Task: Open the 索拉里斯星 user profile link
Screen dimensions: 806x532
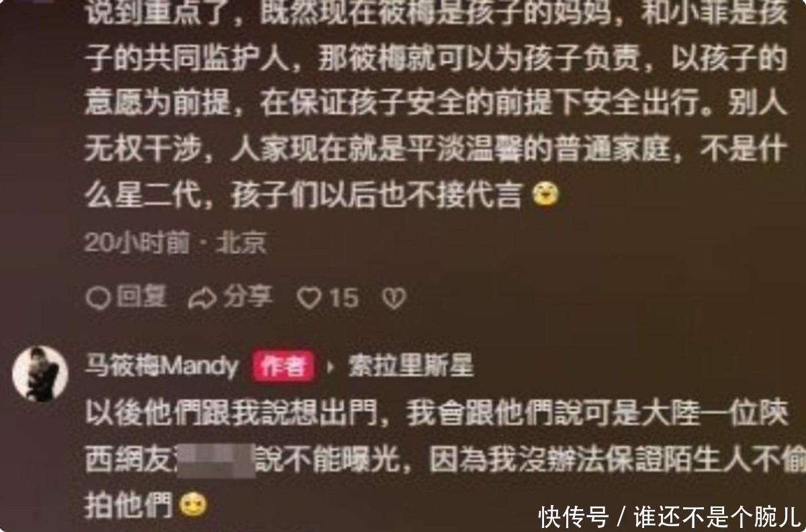Action: [410, 367]
